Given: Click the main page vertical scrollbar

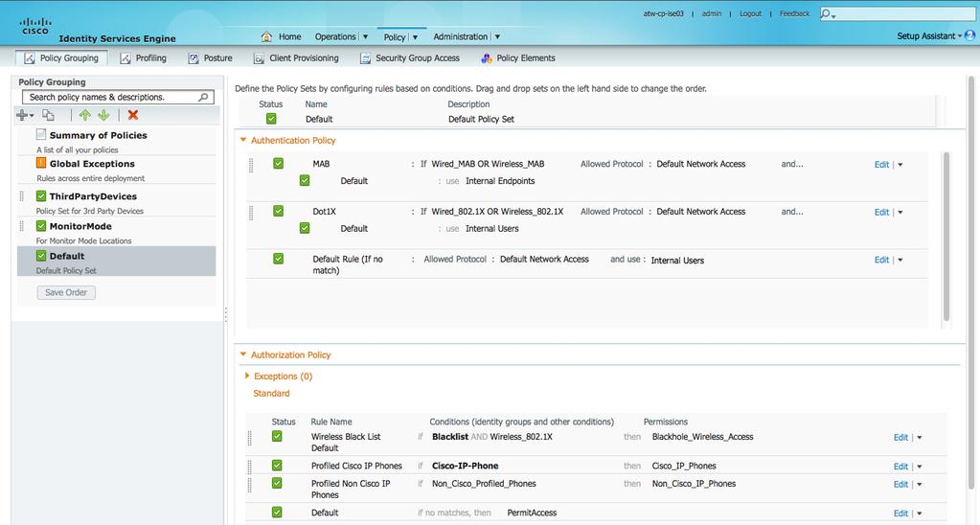Looking at the screenshot, I should coord(971,282).
